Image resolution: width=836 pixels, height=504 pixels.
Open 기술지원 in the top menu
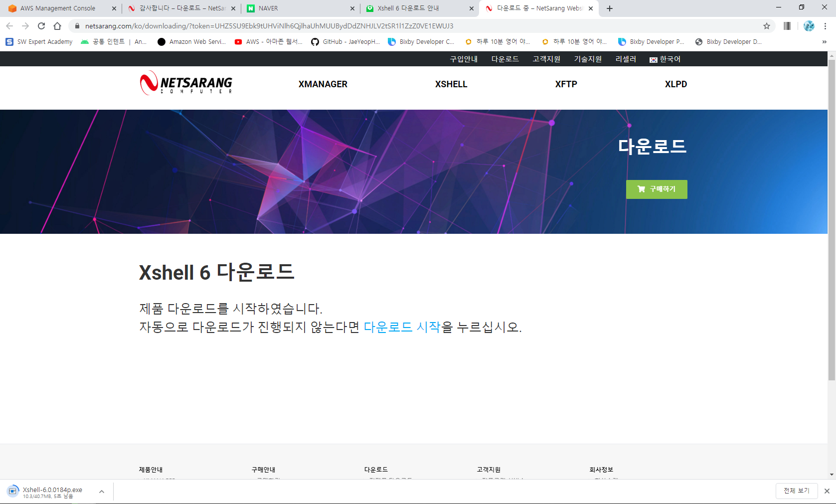(x=588, y=59)
